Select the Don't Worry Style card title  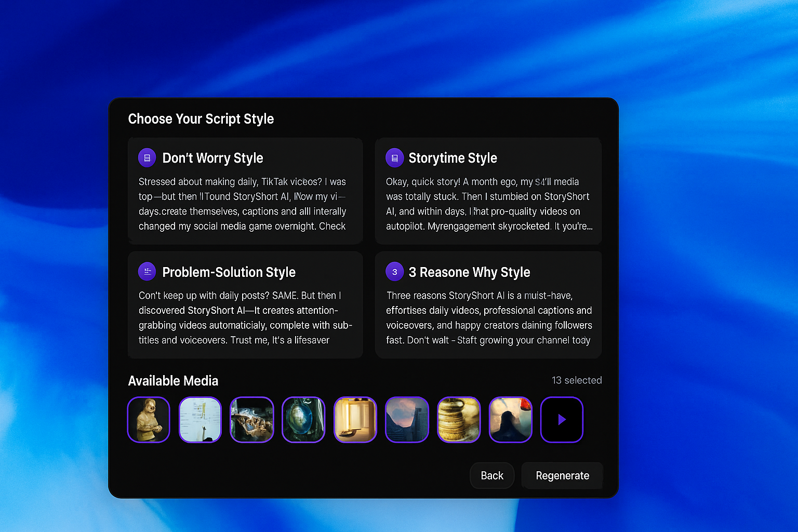coord(212,158)
